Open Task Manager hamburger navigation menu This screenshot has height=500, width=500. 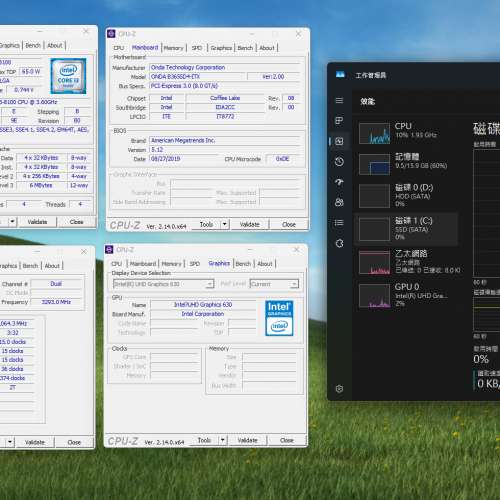pos(339,100)
